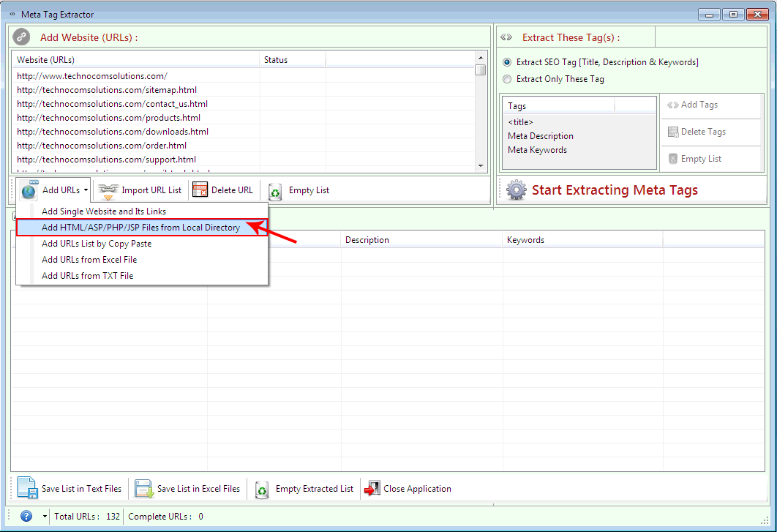Click the Import URL List icon

pos(108,190)
